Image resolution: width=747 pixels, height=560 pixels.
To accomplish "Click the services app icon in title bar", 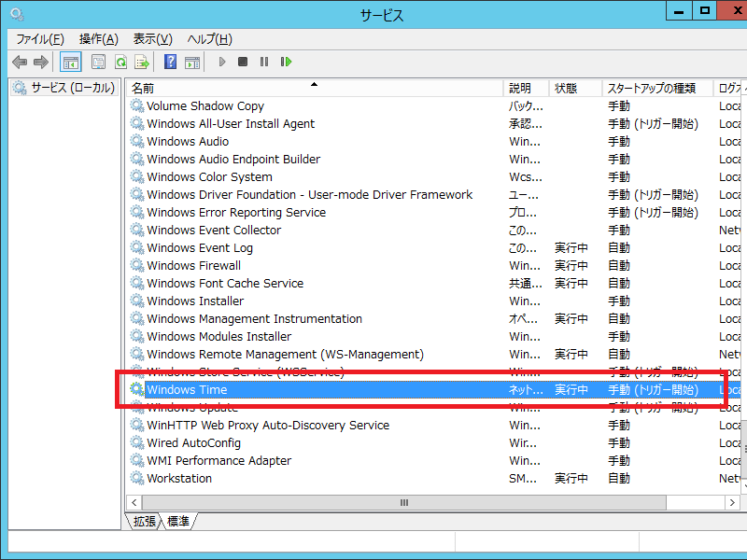I will pos(17,15).
